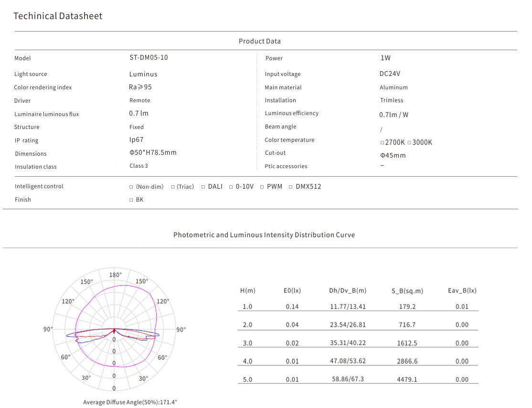Check the 3000K color temperature box

click(x=409, y=143)
